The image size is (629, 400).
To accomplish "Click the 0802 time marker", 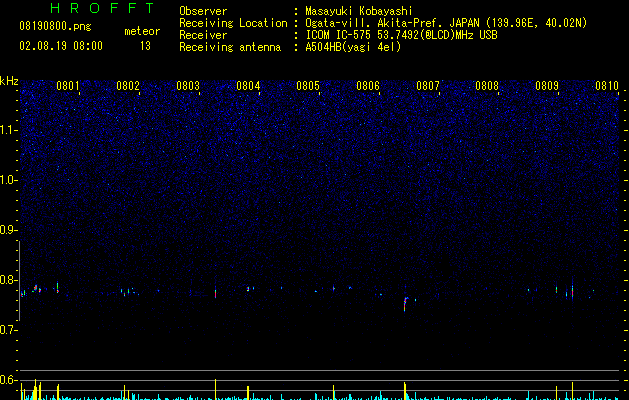I will tap(128, 86).
